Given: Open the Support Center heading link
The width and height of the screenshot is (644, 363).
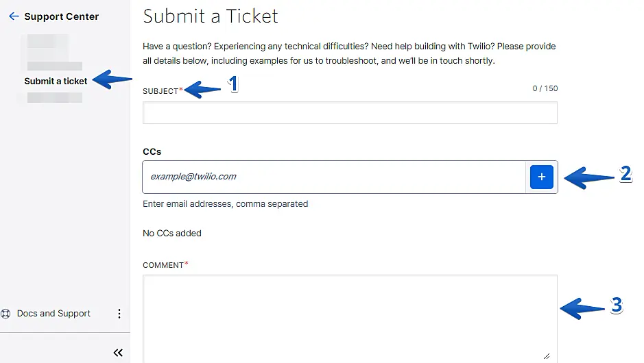Looking at the screenshot, I should point(62,16).
